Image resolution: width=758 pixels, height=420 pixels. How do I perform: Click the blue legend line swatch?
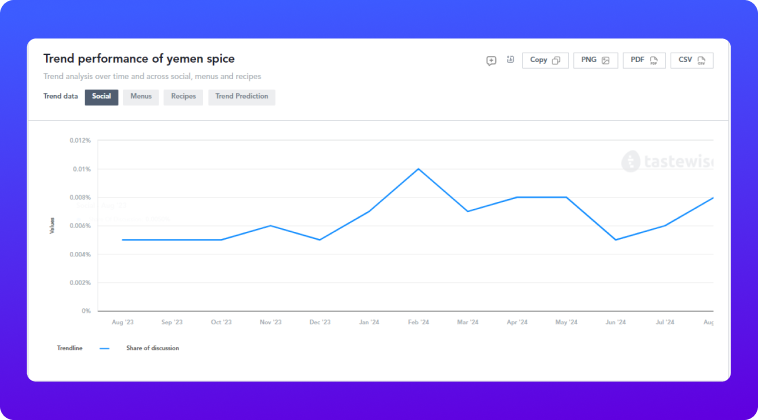coord(104,348)
